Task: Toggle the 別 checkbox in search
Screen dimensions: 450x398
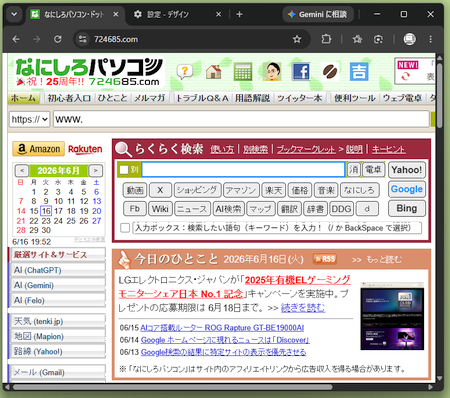Action: 124,170
